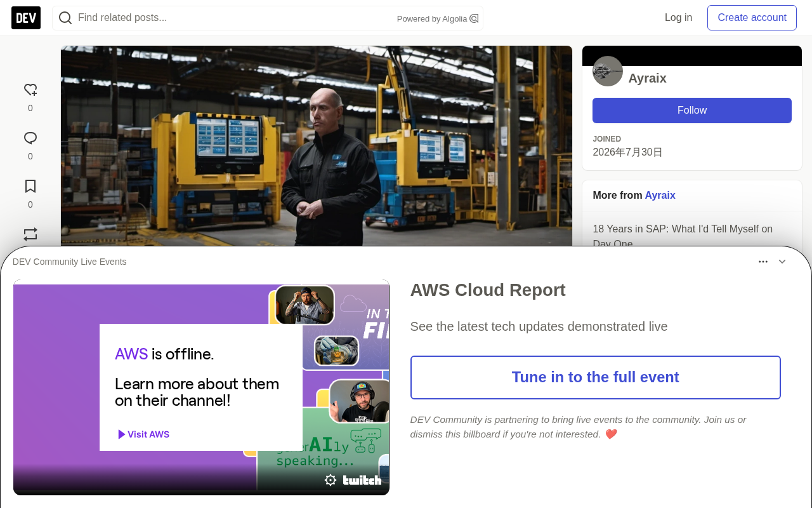Tune in to the full event

point(596,377)
